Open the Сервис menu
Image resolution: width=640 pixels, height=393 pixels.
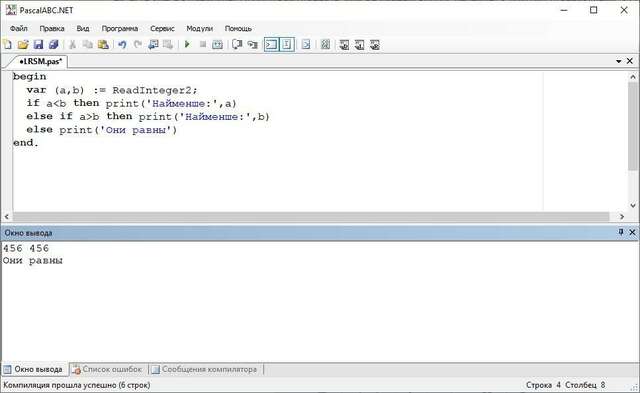point(162,29)
